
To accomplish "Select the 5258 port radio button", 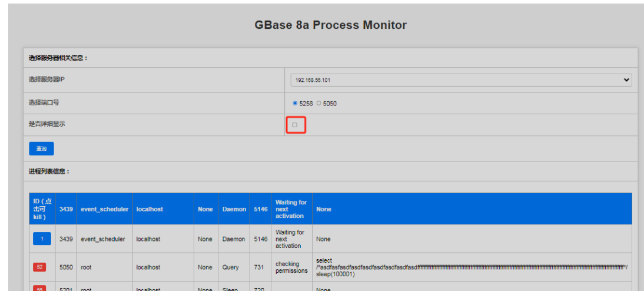I will pos(295,104).
